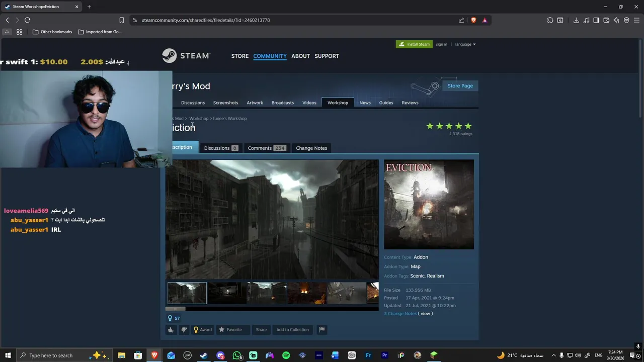Open the 3 Change Notes link
The width and height of the screenshot is (644, 362).
coord(400,314)
